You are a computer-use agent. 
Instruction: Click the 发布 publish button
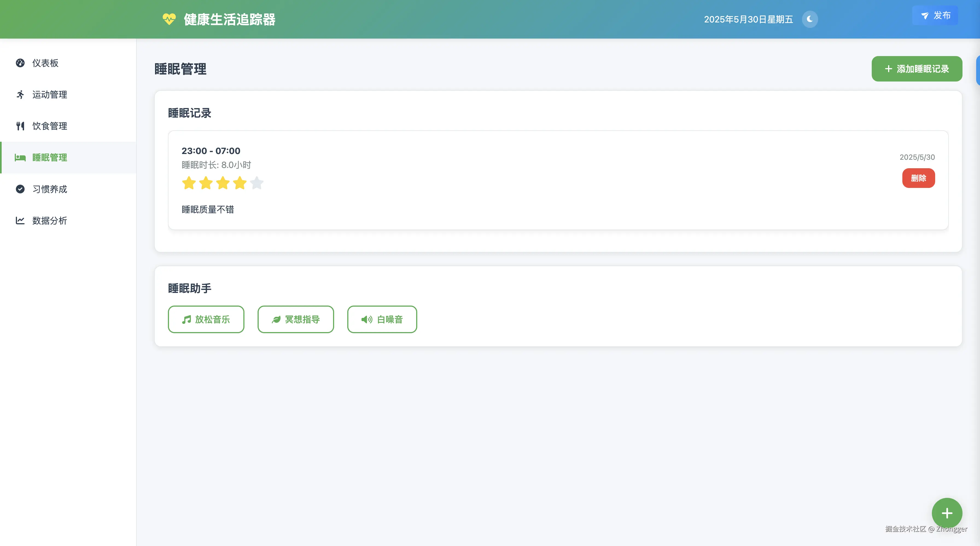coord(935,16)
